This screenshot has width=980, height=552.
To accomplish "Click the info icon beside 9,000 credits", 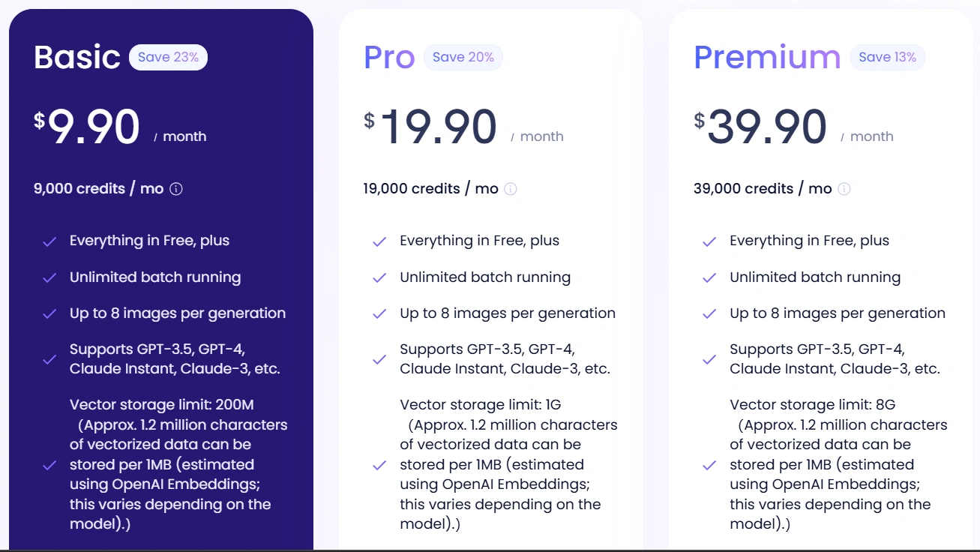I will click(x=176, y=189).
